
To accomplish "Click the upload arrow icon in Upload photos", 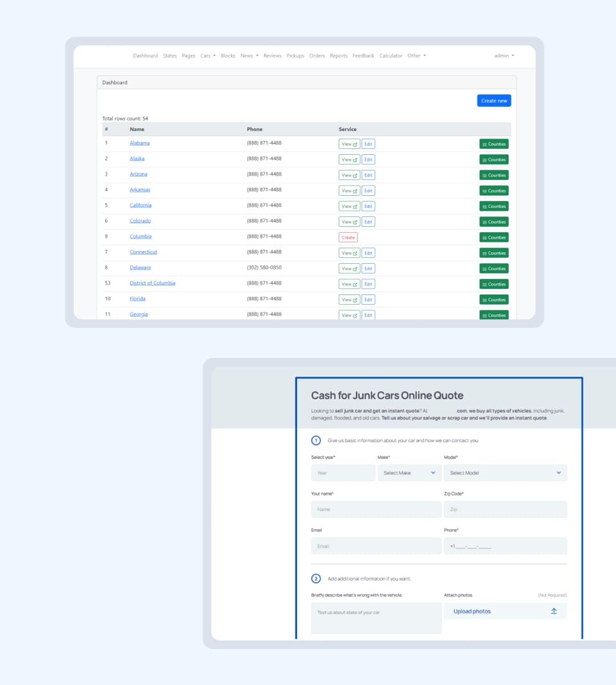I will [x=553, y=611].
